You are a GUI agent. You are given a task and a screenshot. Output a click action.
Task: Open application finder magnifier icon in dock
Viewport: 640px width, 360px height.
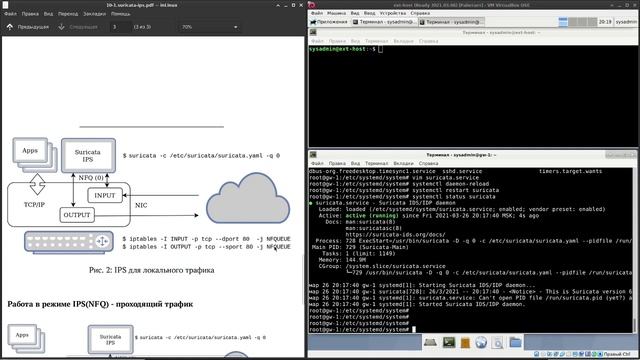(498, 342)
